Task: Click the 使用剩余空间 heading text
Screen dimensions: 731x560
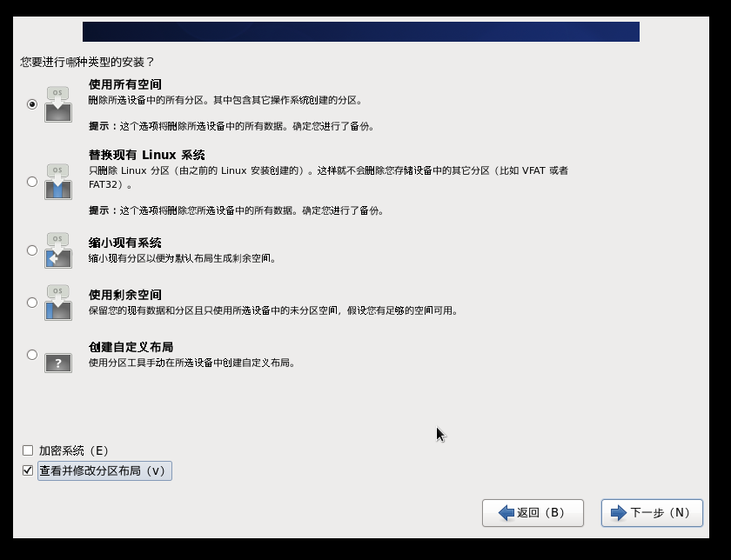Action: (x=125, y=295)
